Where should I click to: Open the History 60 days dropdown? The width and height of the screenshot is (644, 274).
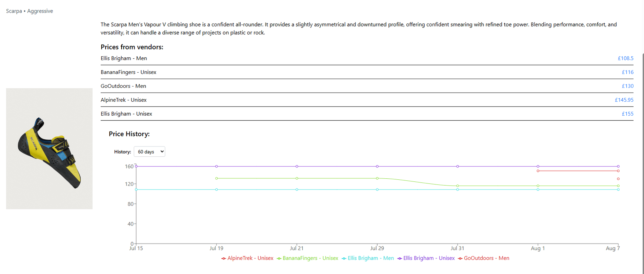click(x=149, y=152)
